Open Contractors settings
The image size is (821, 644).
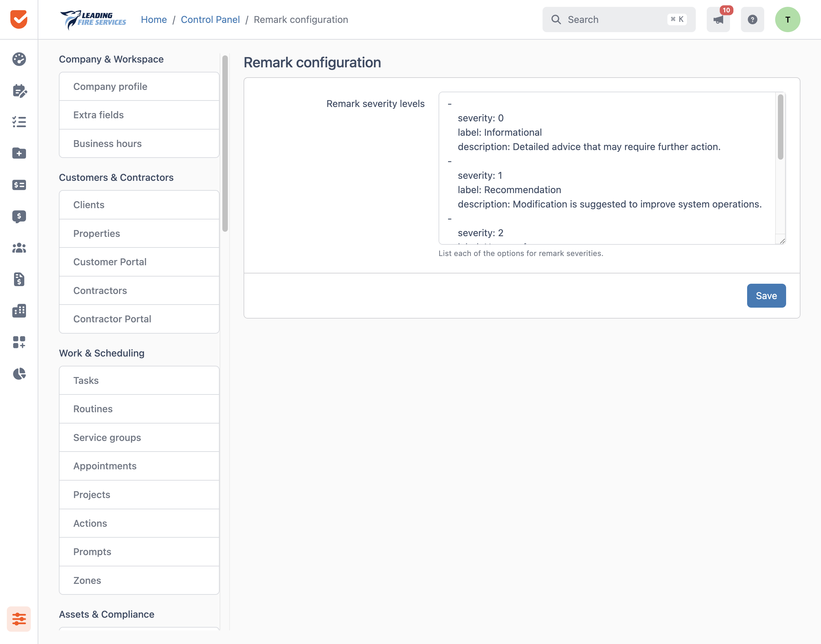click(139, 290)
